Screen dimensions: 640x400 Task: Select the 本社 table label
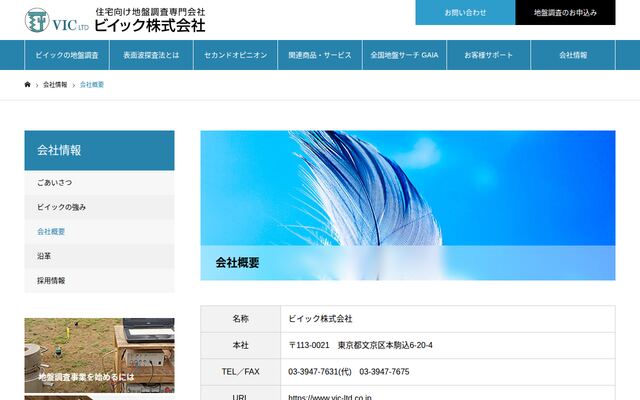coord(240,345)
